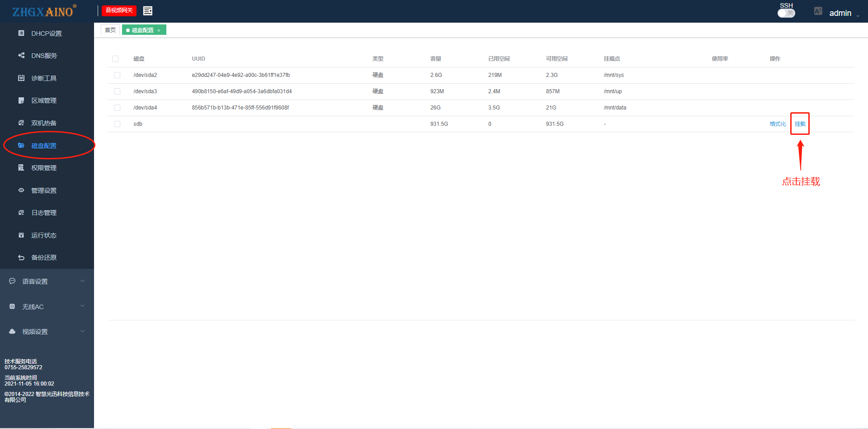Expand the 无线AC chevron

pos(83,306)
